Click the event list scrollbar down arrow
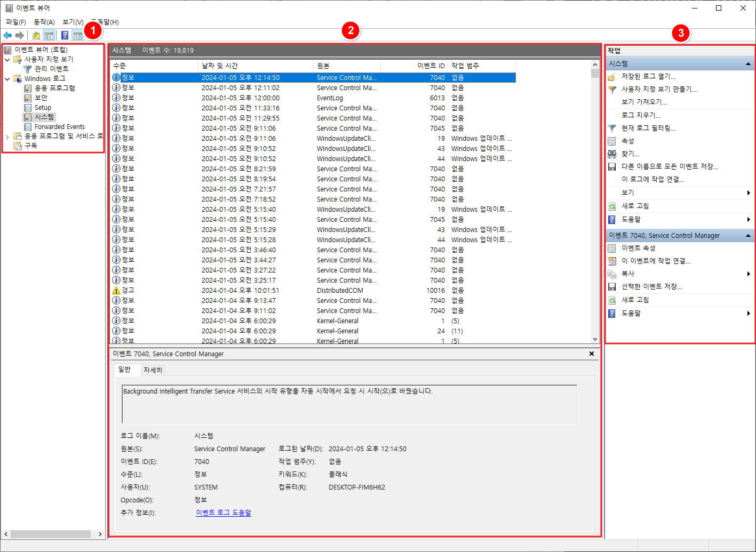This screenshot has width=756, height=552. point(595,339)
